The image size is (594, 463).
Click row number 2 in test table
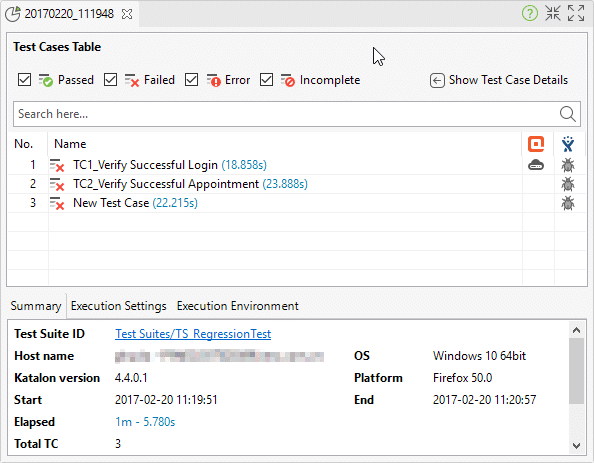point(33,184)
